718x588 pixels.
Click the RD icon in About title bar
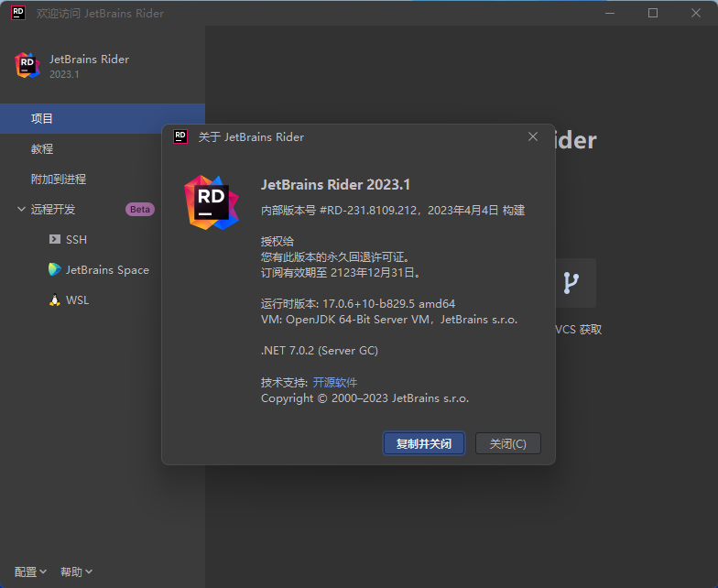tap(180, 136)
